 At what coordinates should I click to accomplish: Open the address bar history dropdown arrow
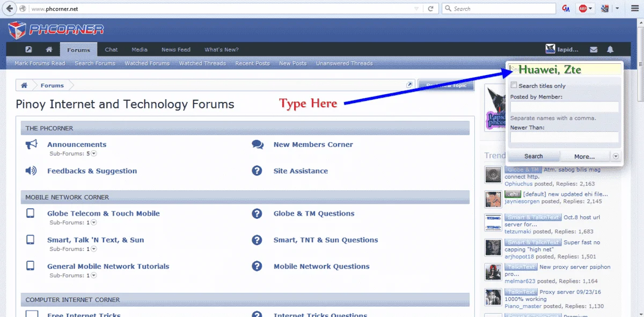click(x=417, y=9)
